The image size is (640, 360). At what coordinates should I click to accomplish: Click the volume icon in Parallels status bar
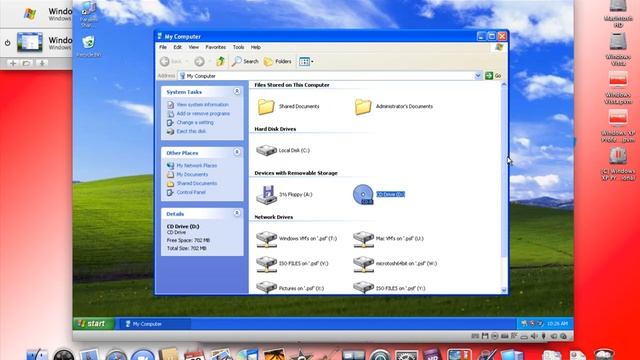click(x=534, y=336)
